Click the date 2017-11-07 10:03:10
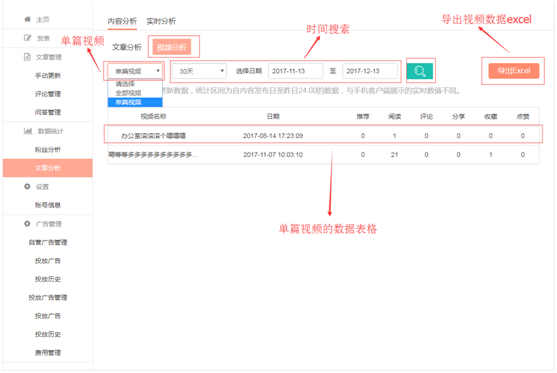 tap(273, 155)
